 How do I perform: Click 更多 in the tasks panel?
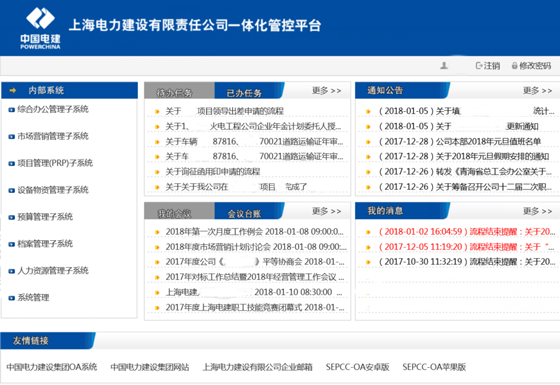point(326,91)
